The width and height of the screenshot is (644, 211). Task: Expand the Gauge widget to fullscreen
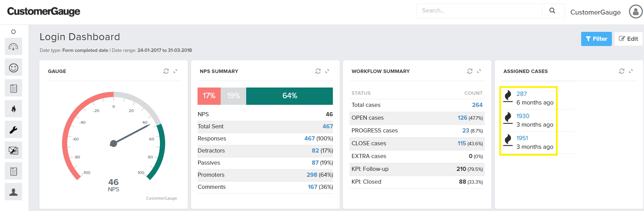click(x=175, y=71)
